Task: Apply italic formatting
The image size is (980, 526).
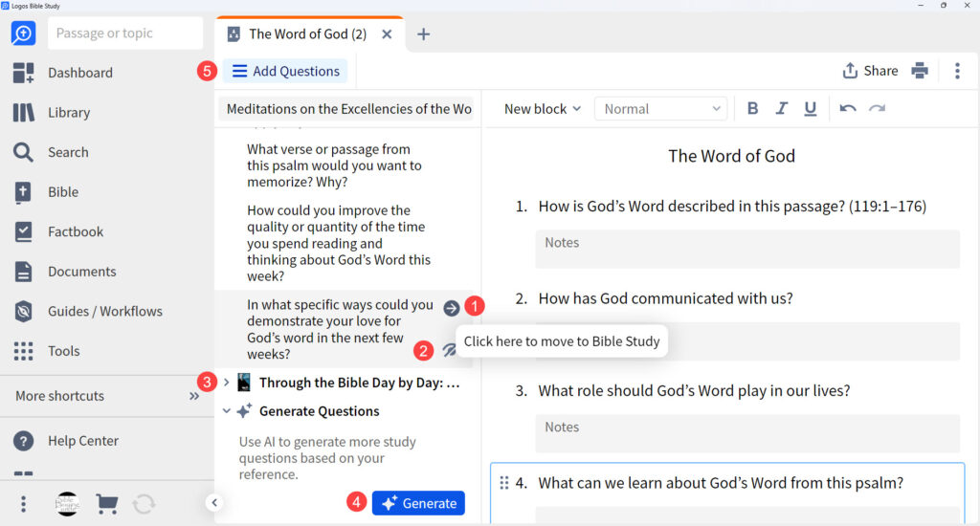Action: (781, 109)
